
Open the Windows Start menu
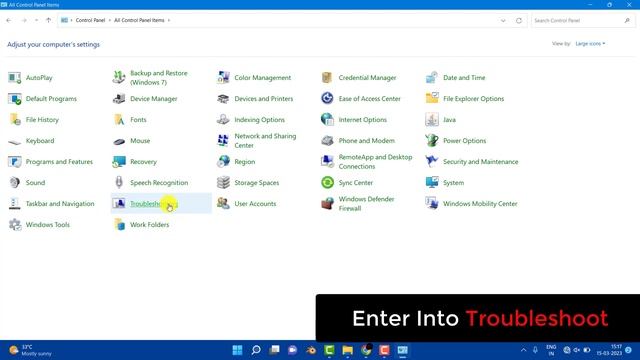point(237,350)
